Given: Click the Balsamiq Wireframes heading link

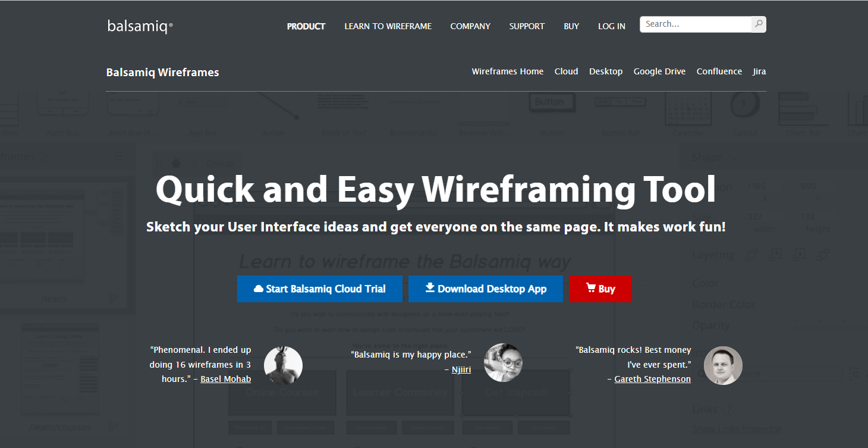Looking at the screenshot, I should (x=163, y=73).
